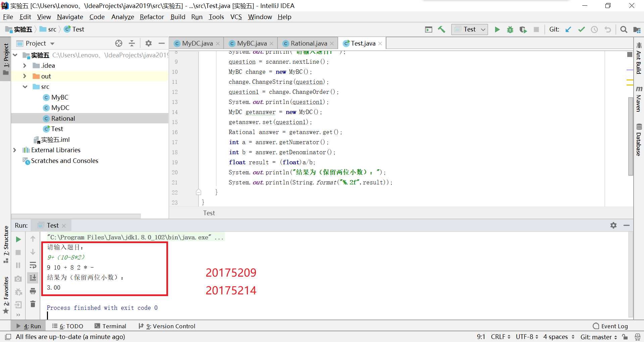This screenshot has width=644, height=342.
Task: Expand External Libraries node
Action: [15, 150]
